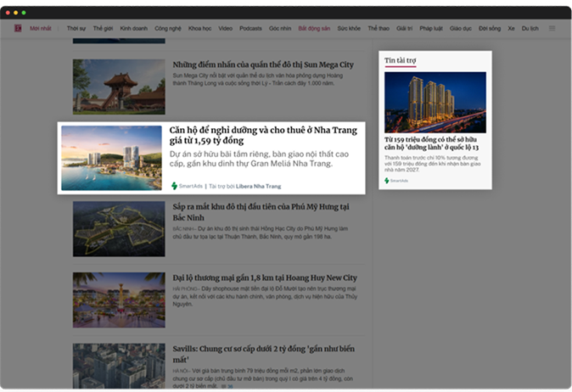Click the Nha Trang bay ad thumbnail
The image size is (572, 392).
coord(112,158)
